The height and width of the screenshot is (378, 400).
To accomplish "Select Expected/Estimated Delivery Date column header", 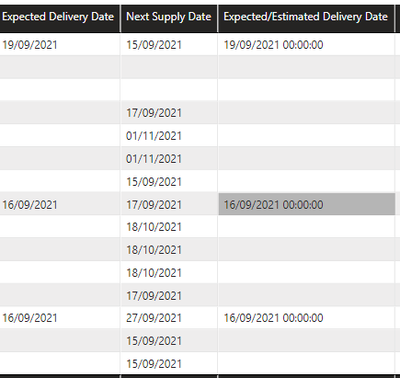I will [x=306, y=17].
